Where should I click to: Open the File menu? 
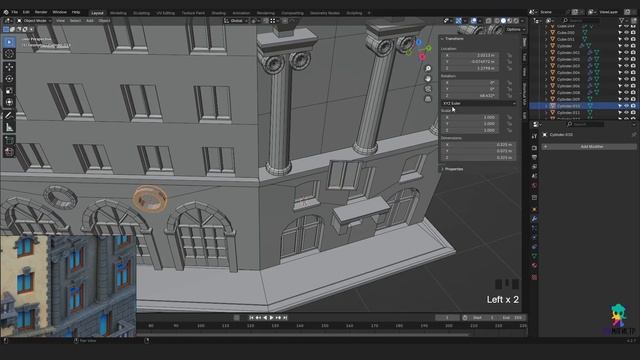click(x=15, y=12)
